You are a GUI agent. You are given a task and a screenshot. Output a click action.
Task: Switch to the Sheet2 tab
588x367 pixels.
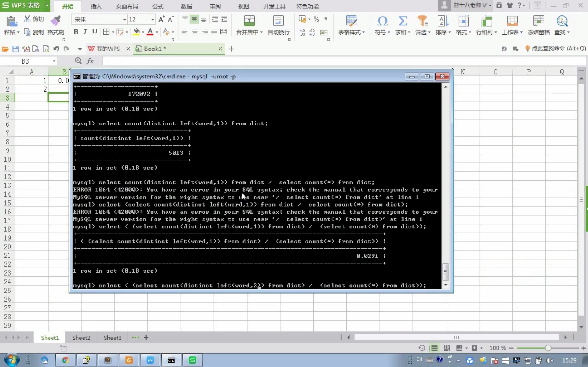pyautogui.click(x=81, y=338)
